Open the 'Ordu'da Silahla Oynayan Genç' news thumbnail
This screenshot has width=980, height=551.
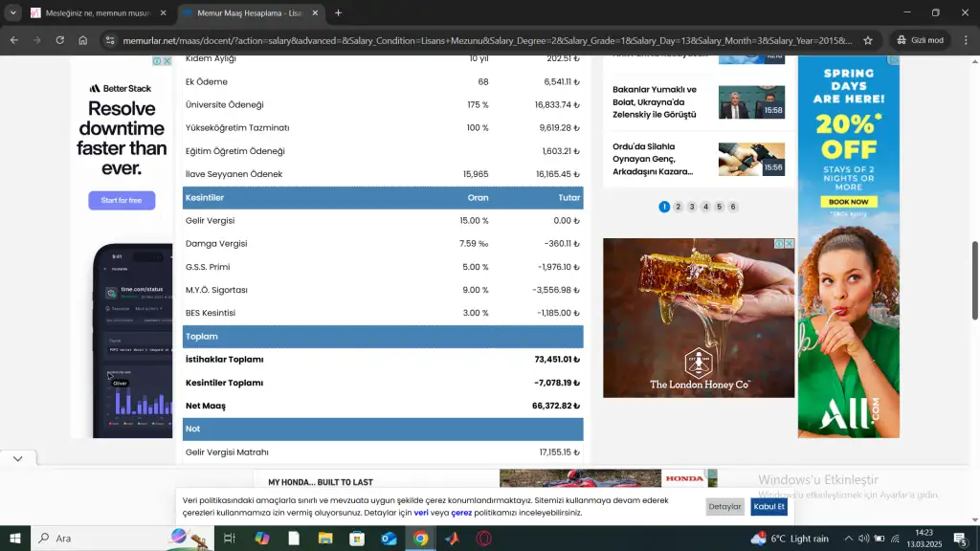751,159
